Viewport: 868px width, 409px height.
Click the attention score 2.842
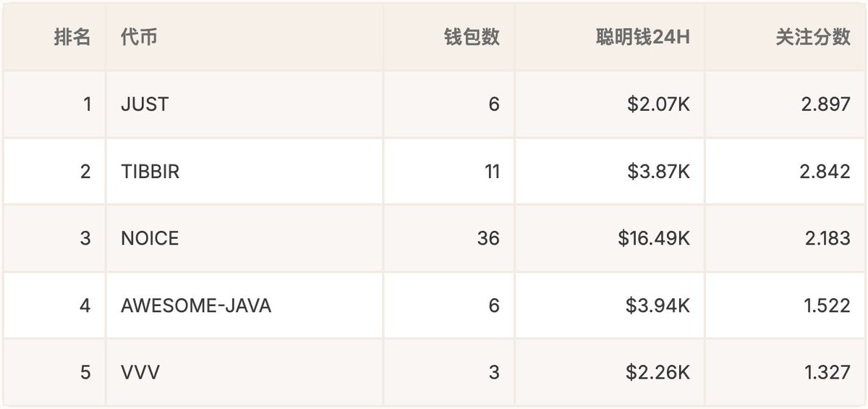pos(827,172)
